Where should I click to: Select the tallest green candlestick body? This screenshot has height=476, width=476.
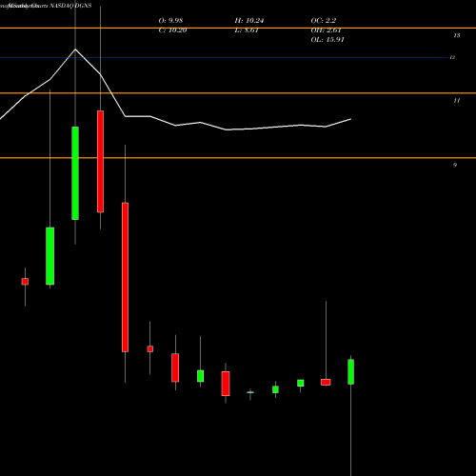(75, 173)
